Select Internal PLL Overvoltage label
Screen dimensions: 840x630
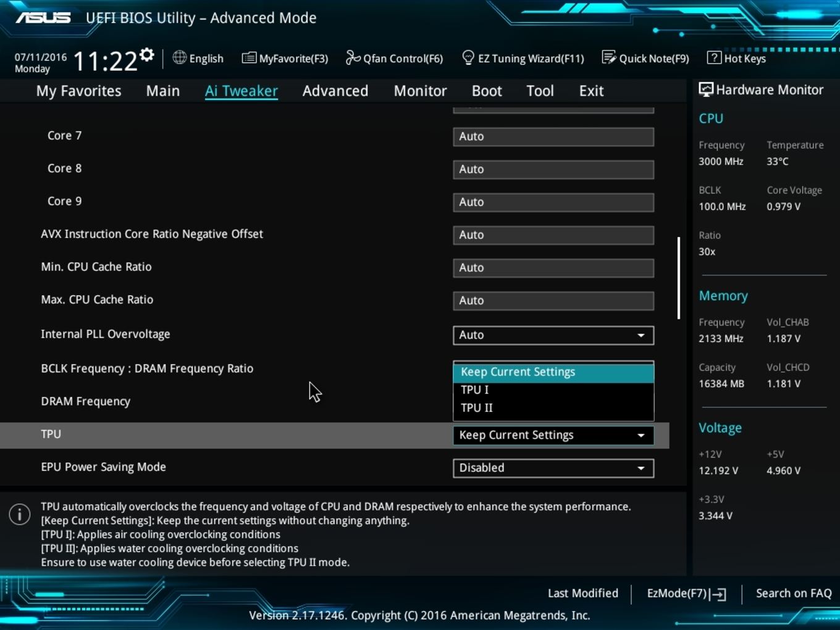coord(106,334)
